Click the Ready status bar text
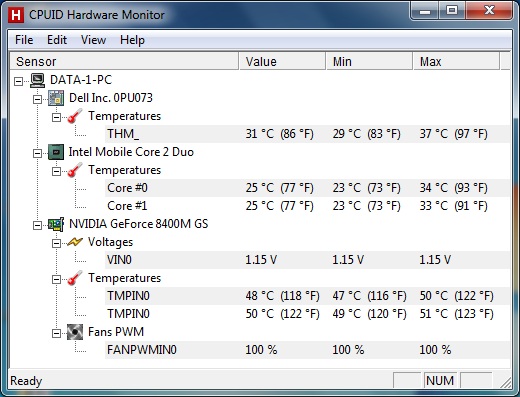Screen dimensions: 520x397 click(26, 381)
